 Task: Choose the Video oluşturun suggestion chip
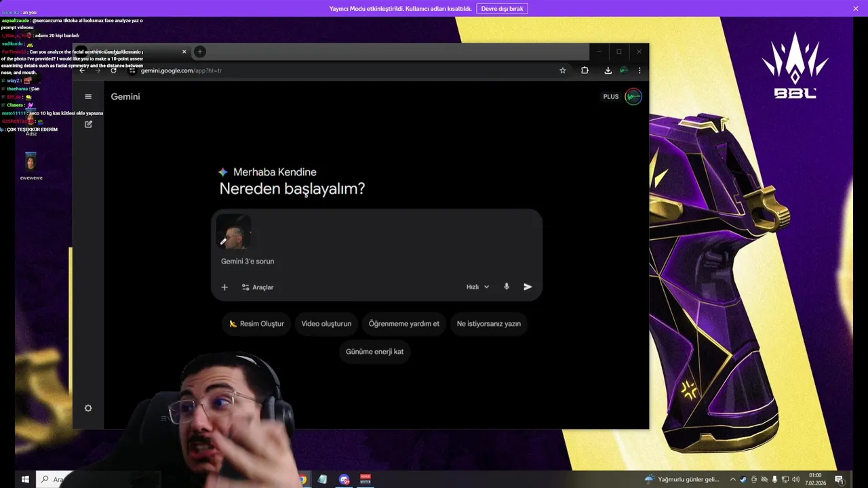click(x=326, y=324)
